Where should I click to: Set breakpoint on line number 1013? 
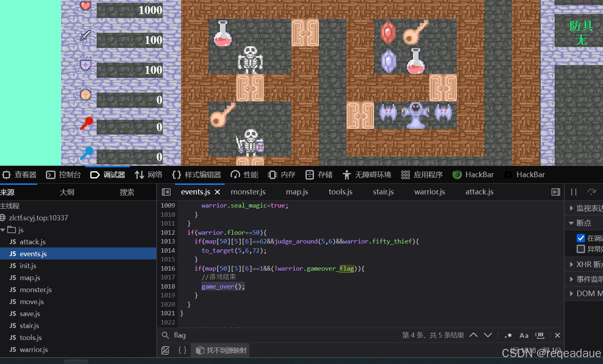tap(168, 241)
